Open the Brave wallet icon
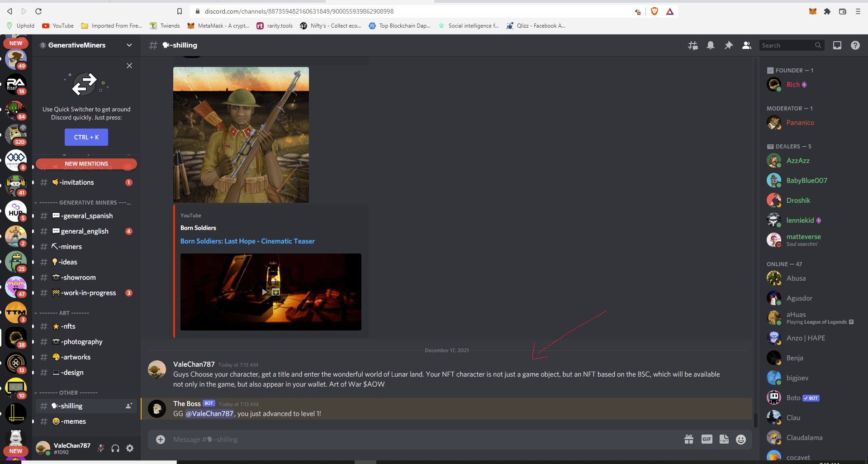The width and height of the screenshot is (868, 464). click(x=843, y=11)
